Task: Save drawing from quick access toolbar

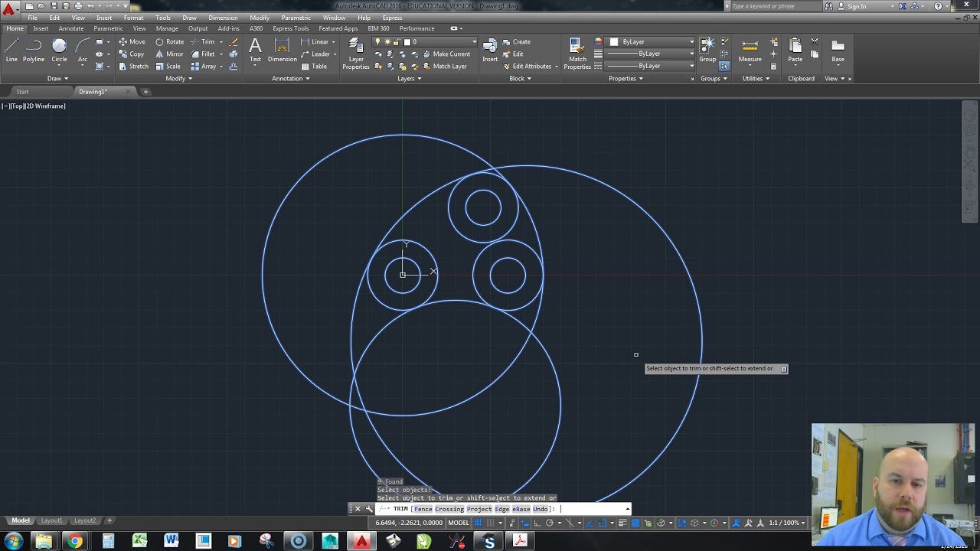Action: 54,6
